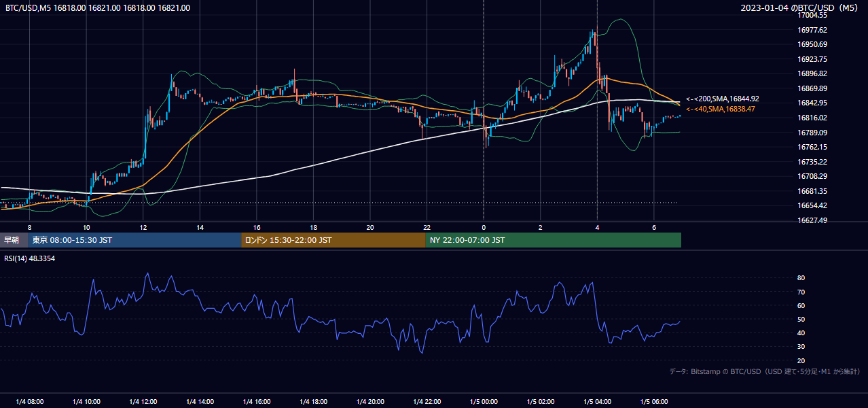
Task: Click the RSI(14) 48.3354 indicator label
Action: tap(30, 258)
